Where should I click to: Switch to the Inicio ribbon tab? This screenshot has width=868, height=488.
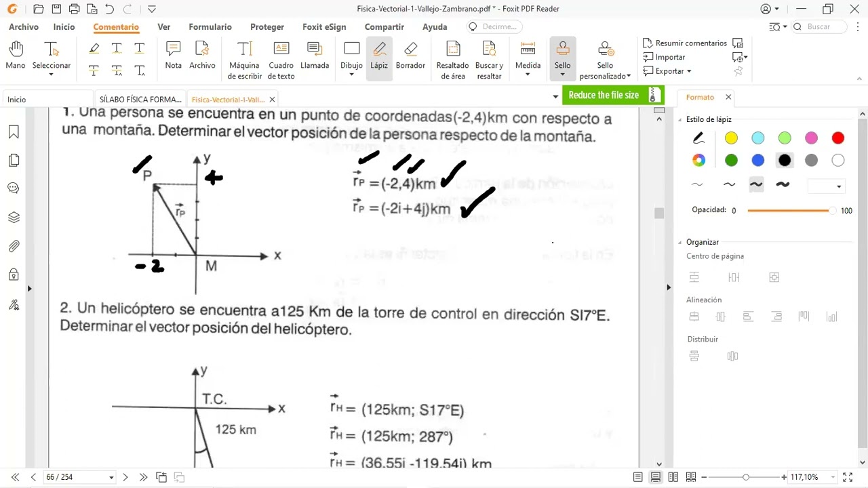point(64,27)
